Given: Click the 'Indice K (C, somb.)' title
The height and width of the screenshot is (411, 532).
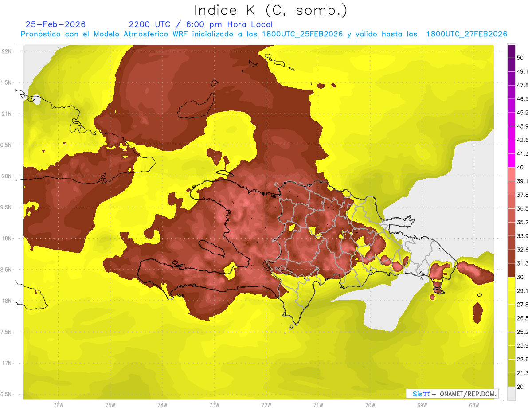Looking at the screenshot, I should [270, 10].
